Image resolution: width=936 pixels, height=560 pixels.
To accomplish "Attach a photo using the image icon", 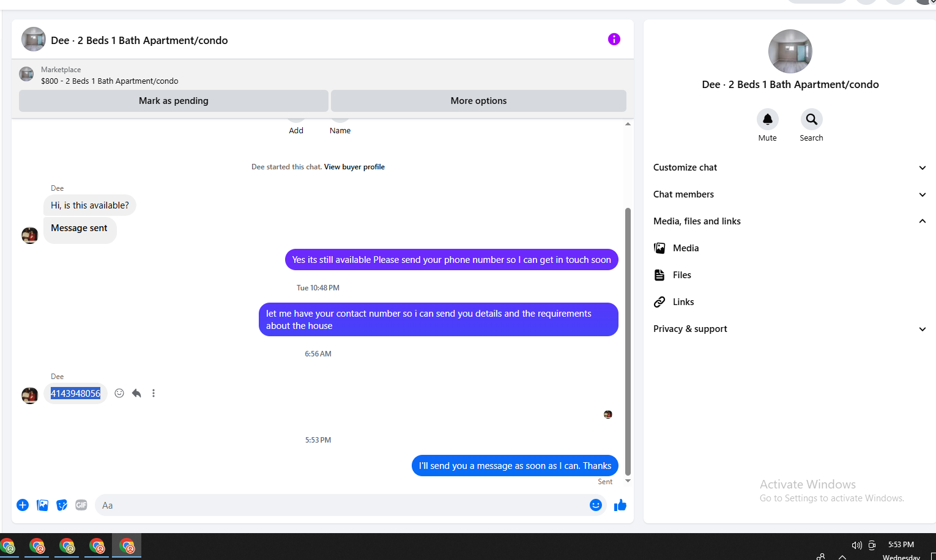I will pos(42,505).
